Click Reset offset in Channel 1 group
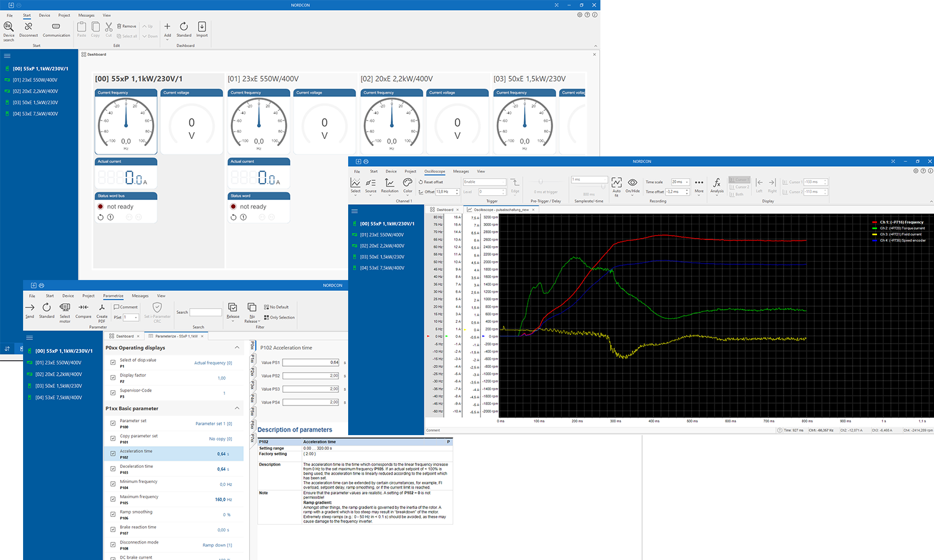Viewport: 934px width, 560px height. (431, 182)
